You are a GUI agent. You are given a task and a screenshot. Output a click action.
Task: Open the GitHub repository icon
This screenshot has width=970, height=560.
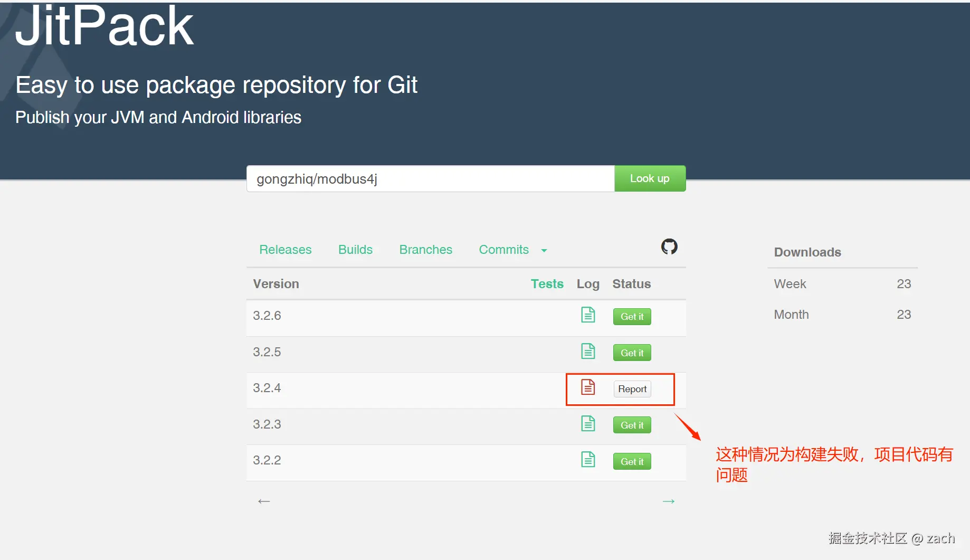(669, 246)
